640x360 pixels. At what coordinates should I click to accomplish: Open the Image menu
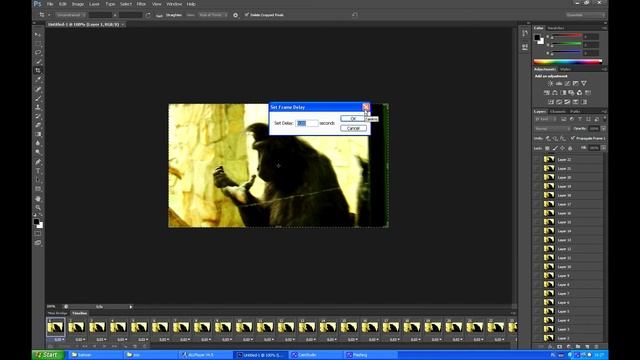pos(78,4)
